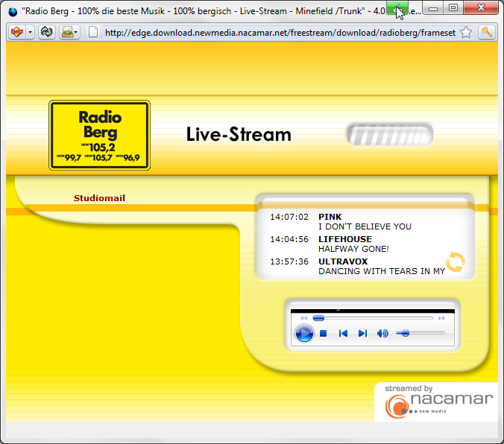The image size is (504, 444).
Task: Click timestamp 13:57:36
Action: coord(289,261)
